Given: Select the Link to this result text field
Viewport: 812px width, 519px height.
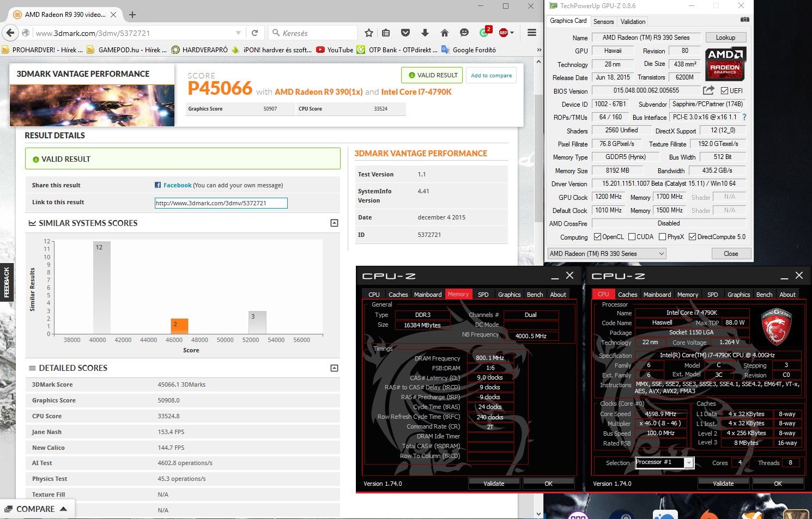Looking at the screenshot, I should 221,203.
